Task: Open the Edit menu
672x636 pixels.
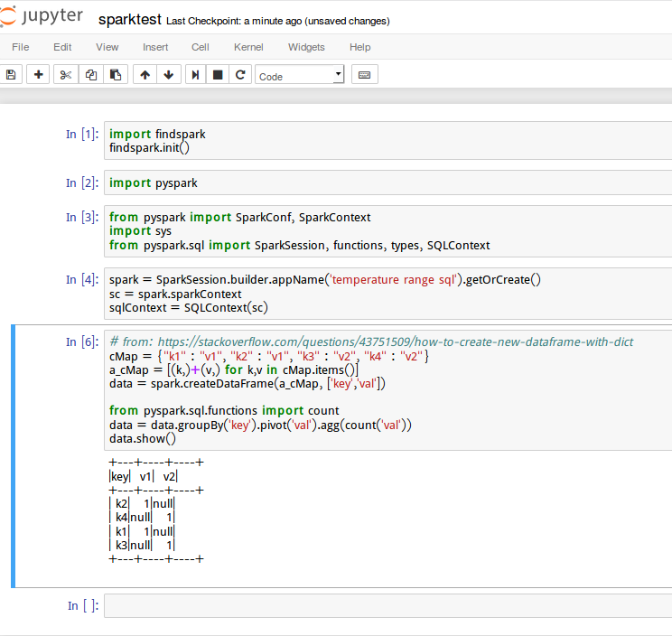Action: click(62, 47)
